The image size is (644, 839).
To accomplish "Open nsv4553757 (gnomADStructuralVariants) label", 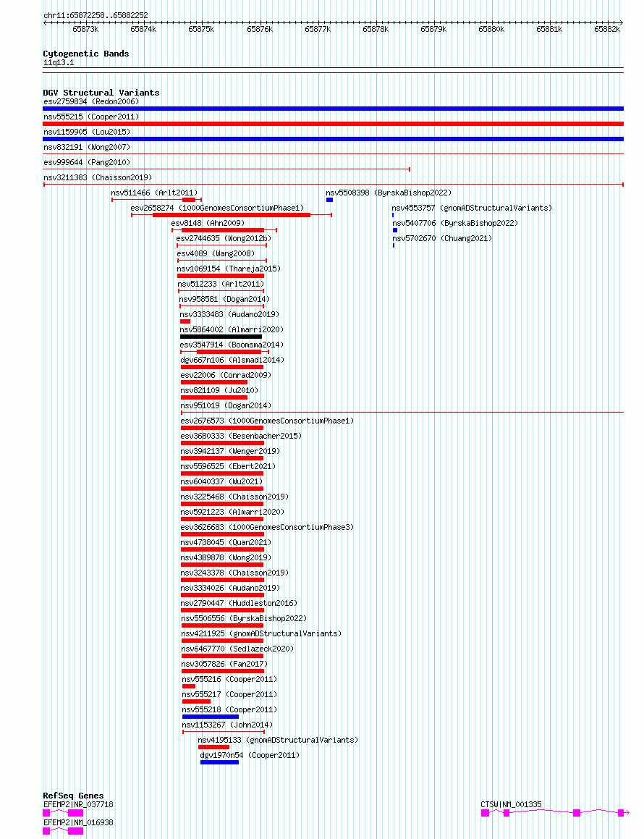I will [472, 208].
